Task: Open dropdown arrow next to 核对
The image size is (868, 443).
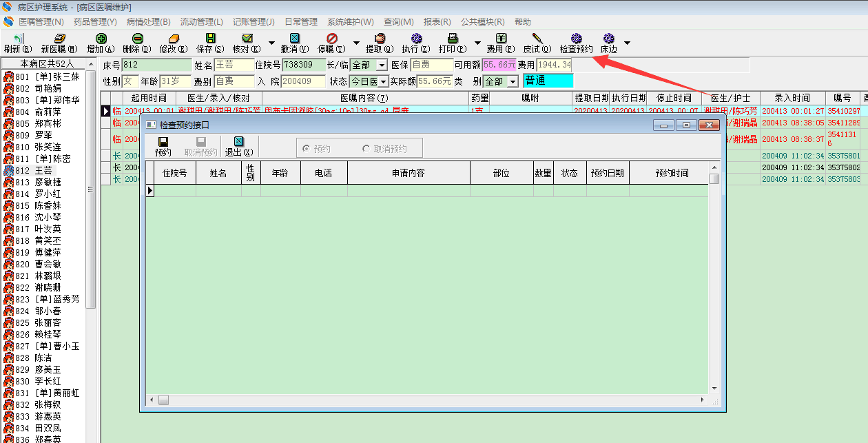Action: tap(271, 43)
